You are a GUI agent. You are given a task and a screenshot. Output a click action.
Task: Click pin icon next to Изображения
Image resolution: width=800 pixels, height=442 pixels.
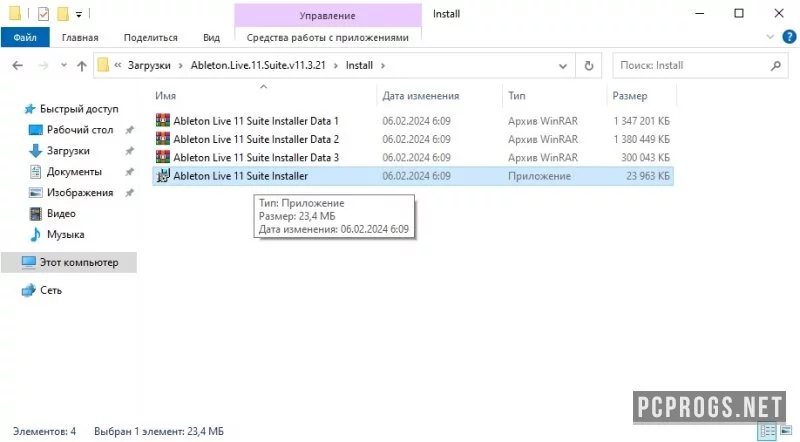point(130,193)
